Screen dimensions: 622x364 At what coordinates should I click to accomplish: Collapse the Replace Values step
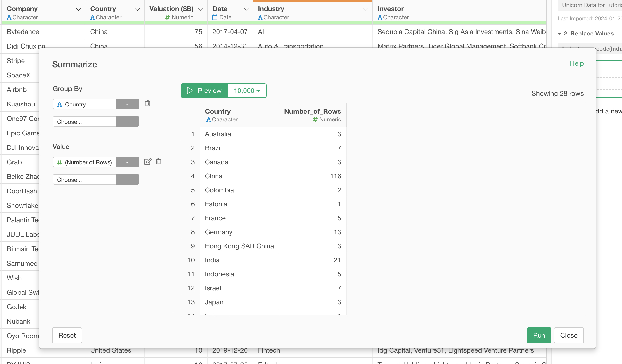click(560, 34)
